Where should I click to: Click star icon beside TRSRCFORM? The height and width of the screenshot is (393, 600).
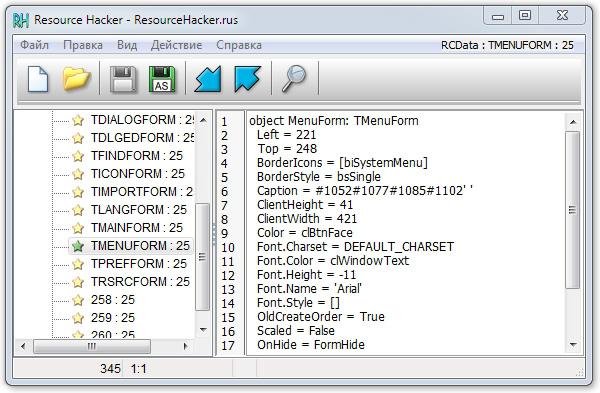pyautogui.click(x=78, y=282)
